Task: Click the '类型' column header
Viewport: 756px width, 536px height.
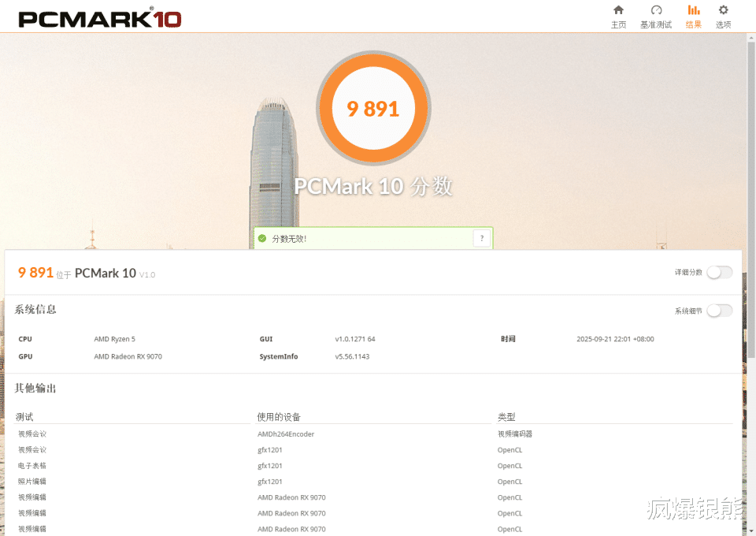Action: [x=506, y=417]
